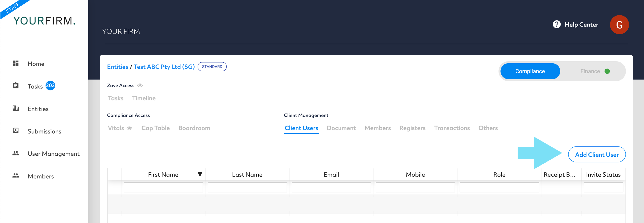
Task: Click the YOURFIRM logo
Action: (44, 21)
